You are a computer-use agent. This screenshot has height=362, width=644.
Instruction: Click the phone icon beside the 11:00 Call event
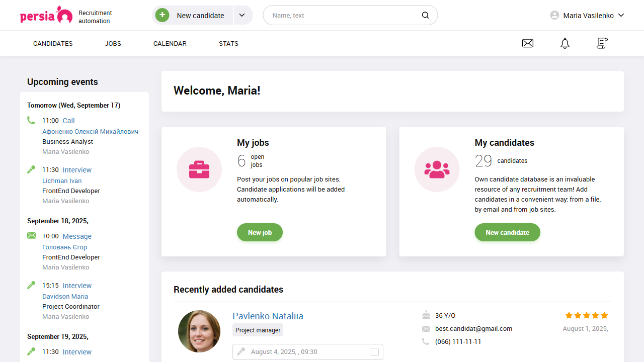[x=31, y=120]
